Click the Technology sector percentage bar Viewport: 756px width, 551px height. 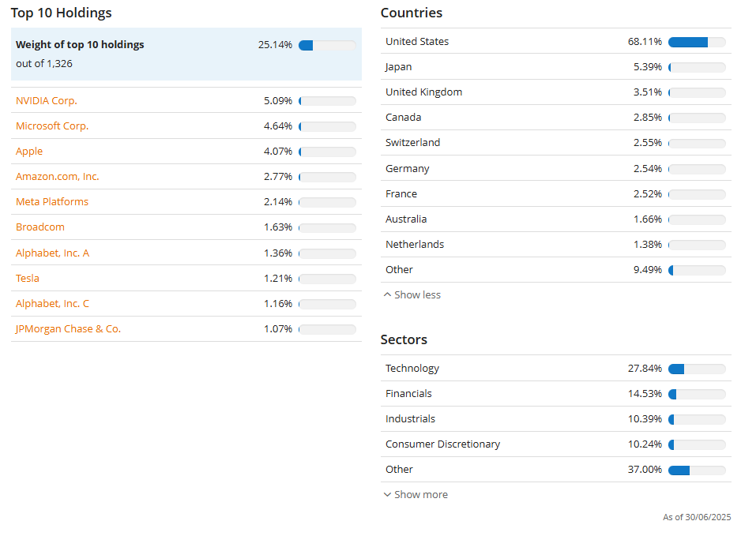697,369
